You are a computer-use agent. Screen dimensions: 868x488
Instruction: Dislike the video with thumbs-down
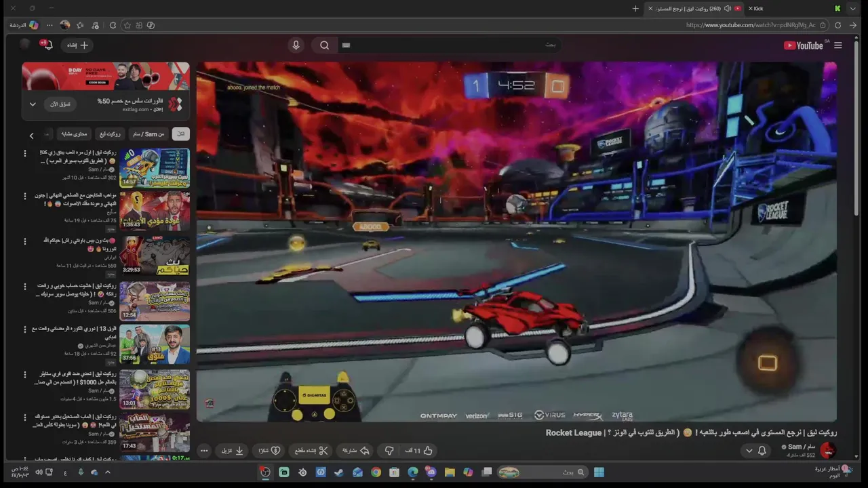(x=389, y=451)
